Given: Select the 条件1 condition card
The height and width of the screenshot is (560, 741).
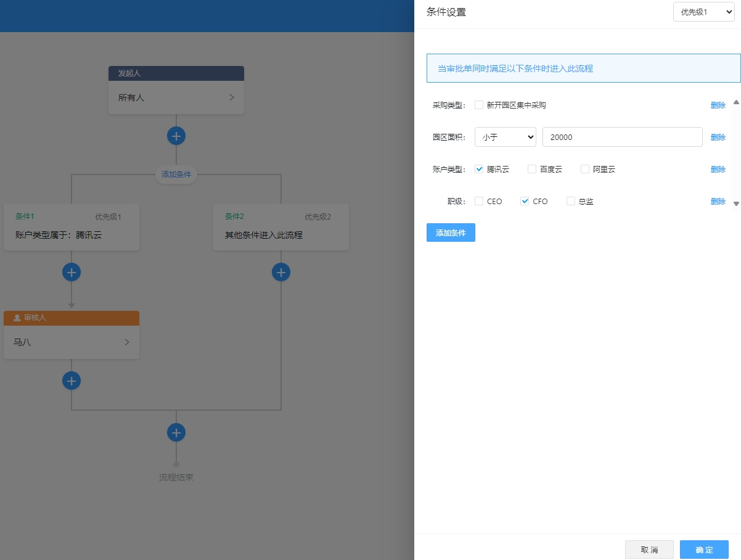Looking at the screenshot, I should 72,227.
